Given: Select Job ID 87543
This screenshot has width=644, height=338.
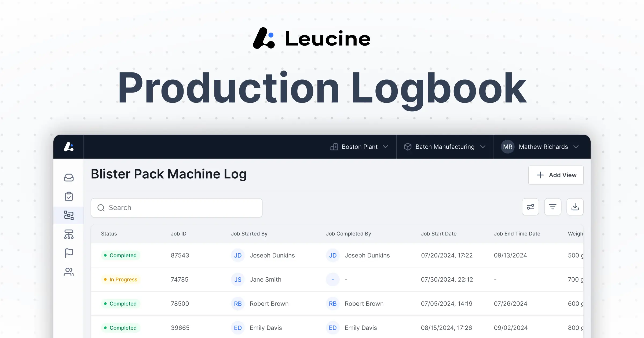Looking at the screenshot, I should (180, 255).
